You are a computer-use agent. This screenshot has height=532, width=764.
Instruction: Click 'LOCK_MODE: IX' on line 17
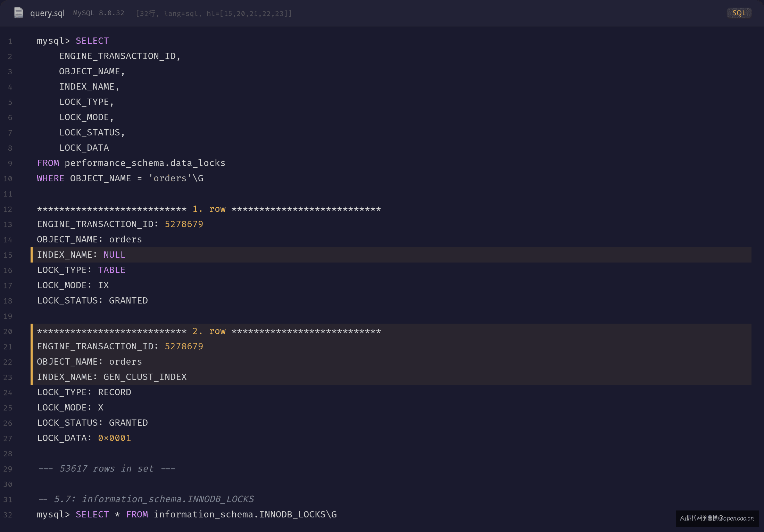[x=73, y=285]
